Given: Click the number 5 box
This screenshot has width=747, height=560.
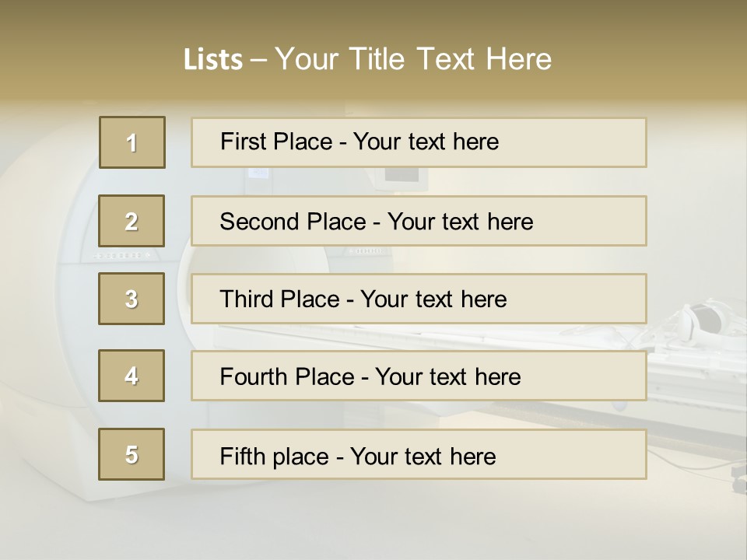Looking at the screenshot, I should pyautogui.click(x=132, y=454).
